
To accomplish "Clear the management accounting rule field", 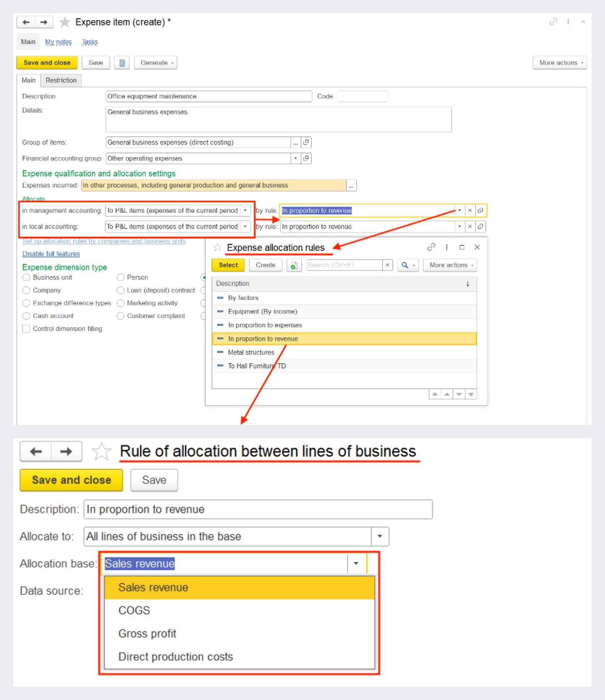I will pos(470,210).
